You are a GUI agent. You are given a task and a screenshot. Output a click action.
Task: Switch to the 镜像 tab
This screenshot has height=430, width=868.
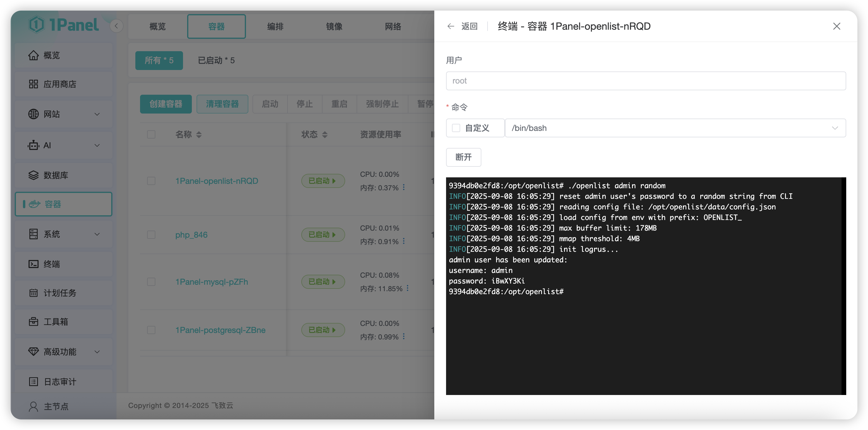334,26
